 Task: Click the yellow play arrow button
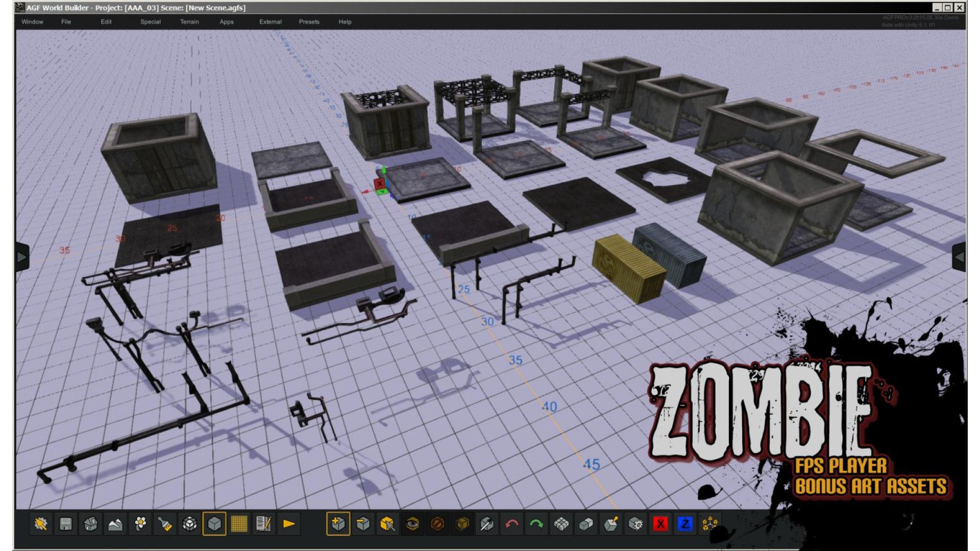point(289,524)
